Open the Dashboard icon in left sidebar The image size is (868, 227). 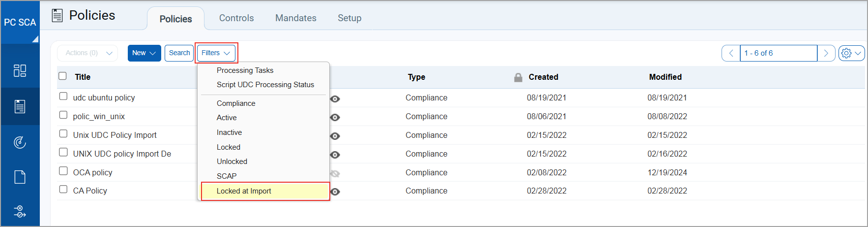click(20, 70)
